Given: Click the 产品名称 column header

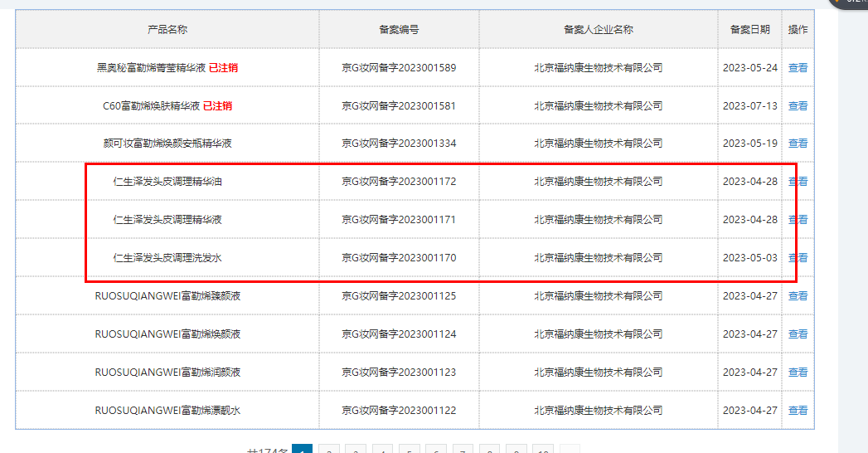Looking at the screenshot, I should 167,30.
